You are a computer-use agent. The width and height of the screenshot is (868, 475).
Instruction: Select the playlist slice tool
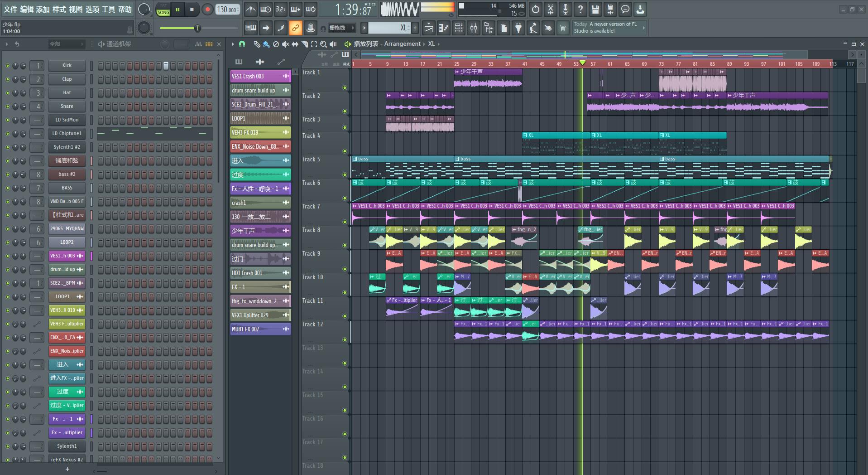pos(304,44)
